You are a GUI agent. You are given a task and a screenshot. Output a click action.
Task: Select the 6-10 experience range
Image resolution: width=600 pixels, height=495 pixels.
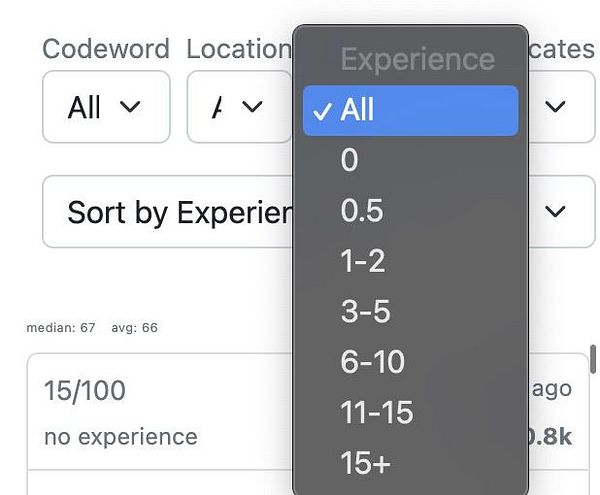tap(411, 361)
